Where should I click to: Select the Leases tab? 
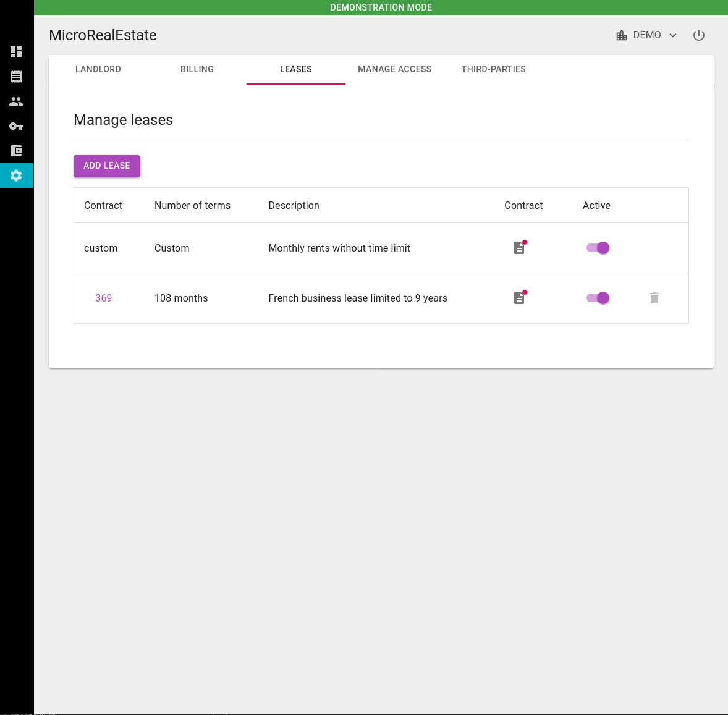click(296, 69)
